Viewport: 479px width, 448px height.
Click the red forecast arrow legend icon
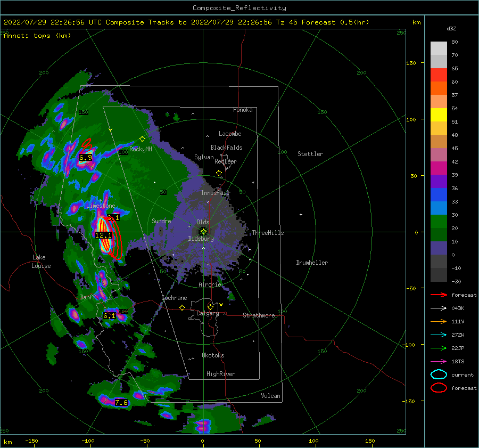(439, 295)
